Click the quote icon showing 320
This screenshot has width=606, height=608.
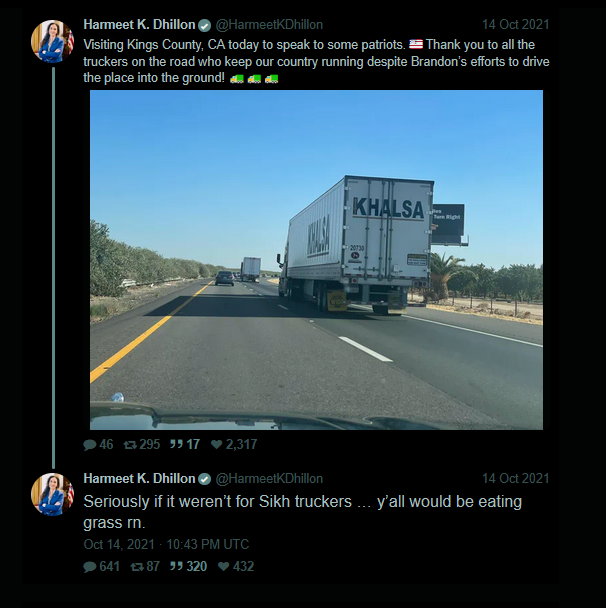coord(178,566)
